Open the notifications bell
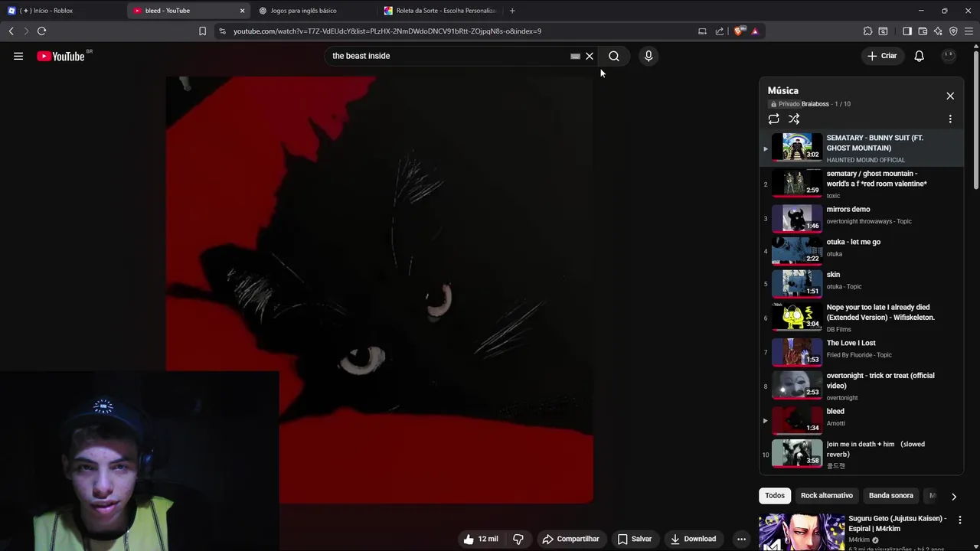The width and height of the screenshot is (980, 551). coord(919,56)
